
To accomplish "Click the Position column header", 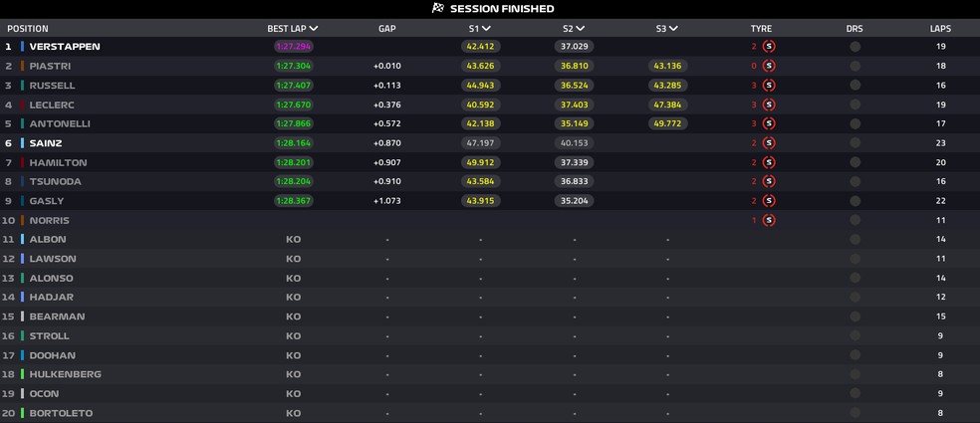I will click(x=28, y=29).
